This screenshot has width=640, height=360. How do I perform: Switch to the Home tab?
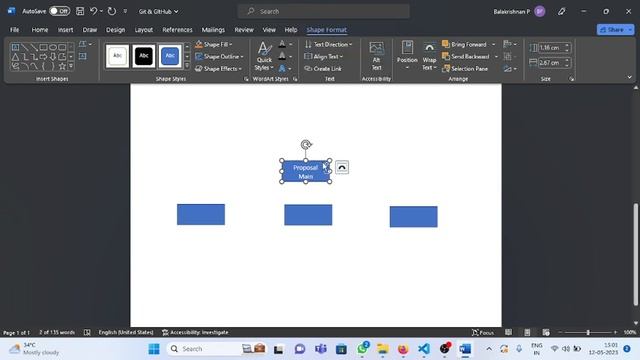point(40,30)
